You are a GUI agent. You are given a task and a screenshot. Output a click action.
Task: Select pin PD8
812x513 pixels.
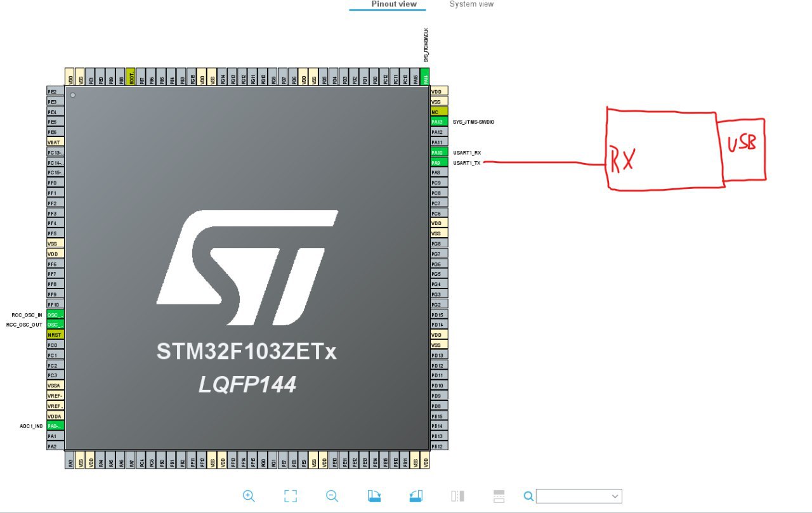[x=439, y=406]
